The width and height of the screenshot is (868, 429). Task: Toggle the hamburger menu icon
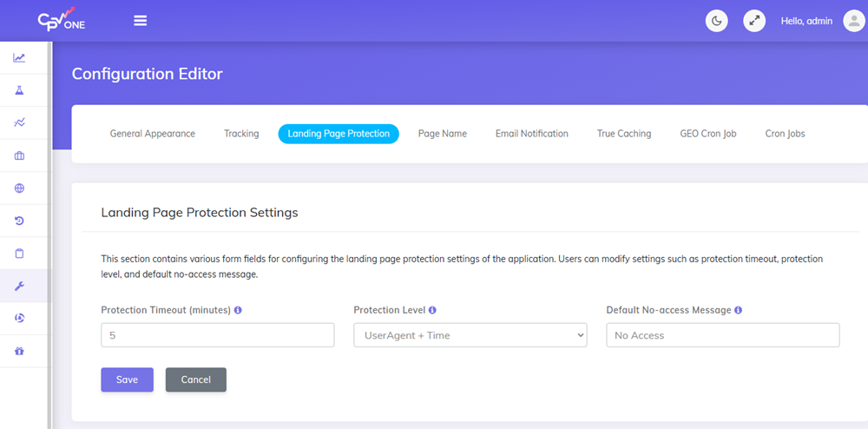[140, 21]
